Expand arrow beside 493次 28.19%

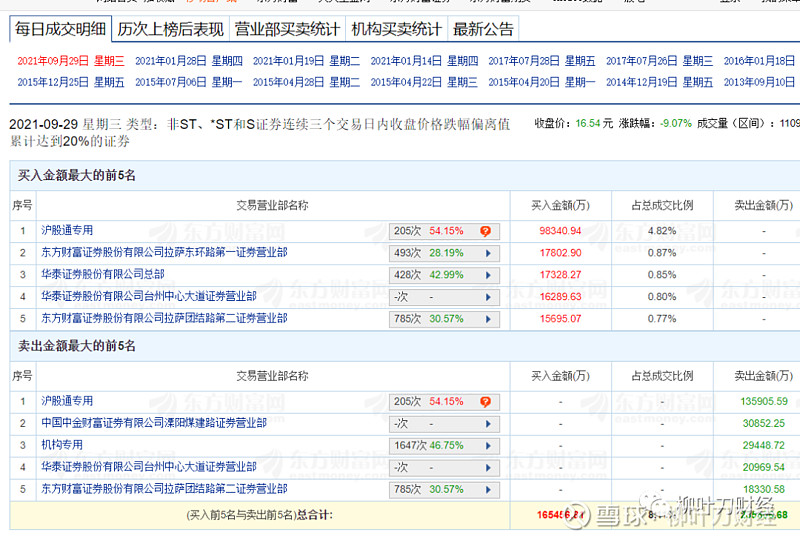(488, 253)
